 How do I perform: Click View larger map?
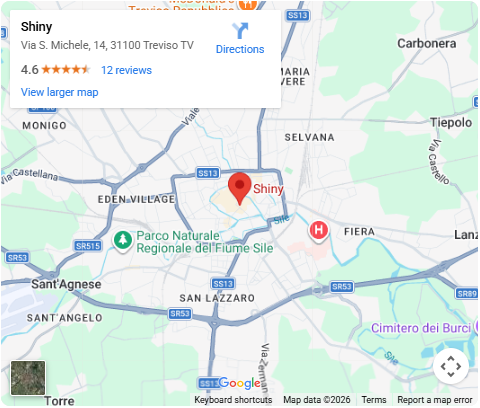(60, 92)
